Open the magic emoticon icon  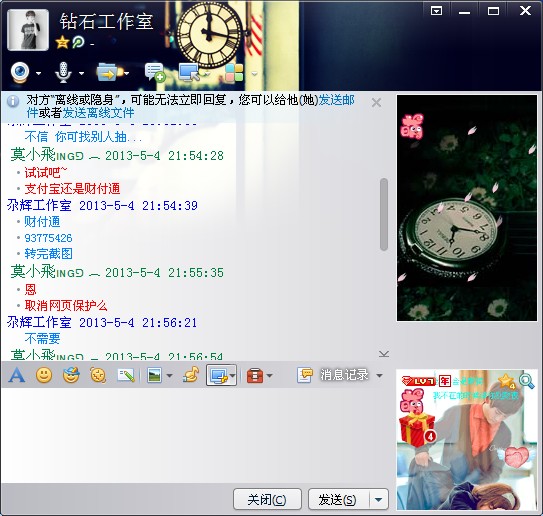pos(71,375)
